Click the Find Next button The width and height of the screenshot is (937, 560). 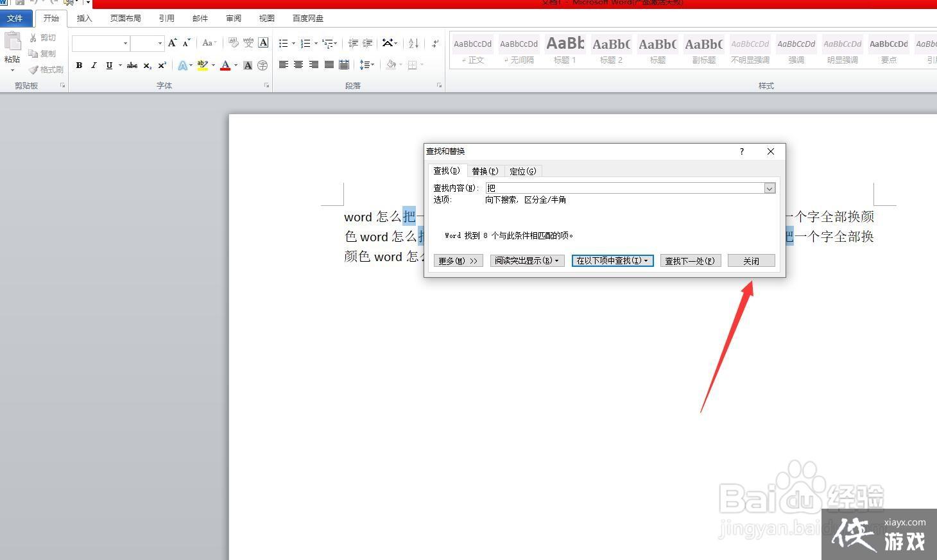pyautogui.click(x=691, y=260)
